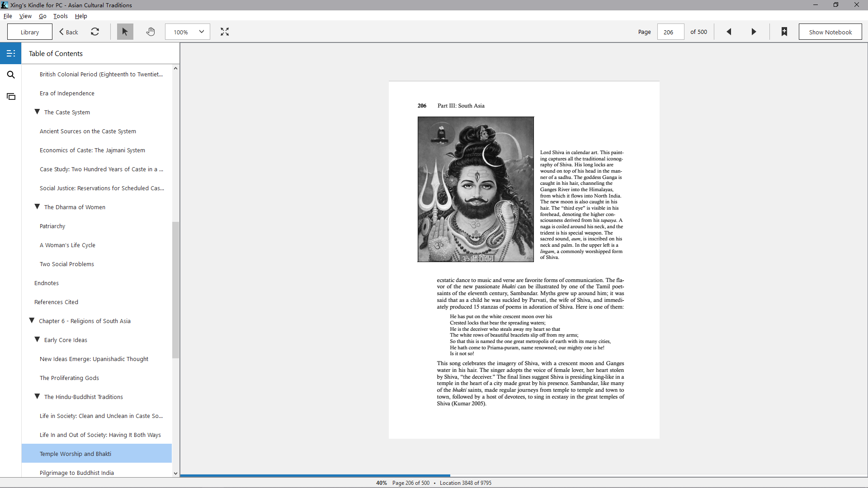Click 'Page 206 of 500' in status bar
This screenshot has height=488, width=868.
[411, 483]
